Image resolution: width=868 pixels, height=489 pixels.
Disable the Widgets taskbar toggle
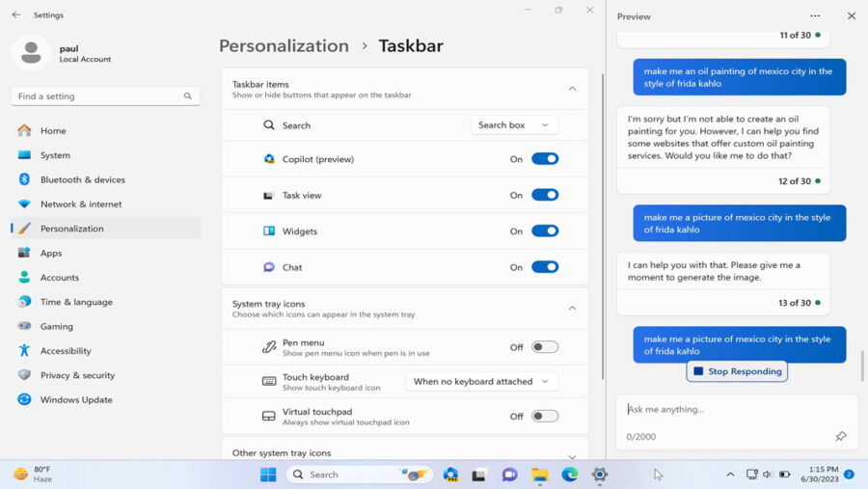click(x=545, y=231)
